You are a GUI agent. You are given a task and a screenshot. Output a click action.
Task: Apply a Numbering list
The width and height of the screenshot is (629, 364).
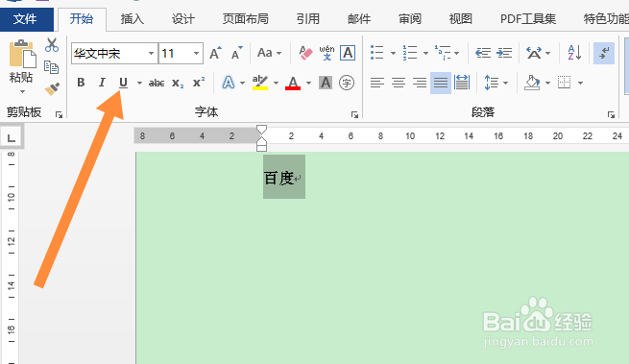(x=410, y=53)
